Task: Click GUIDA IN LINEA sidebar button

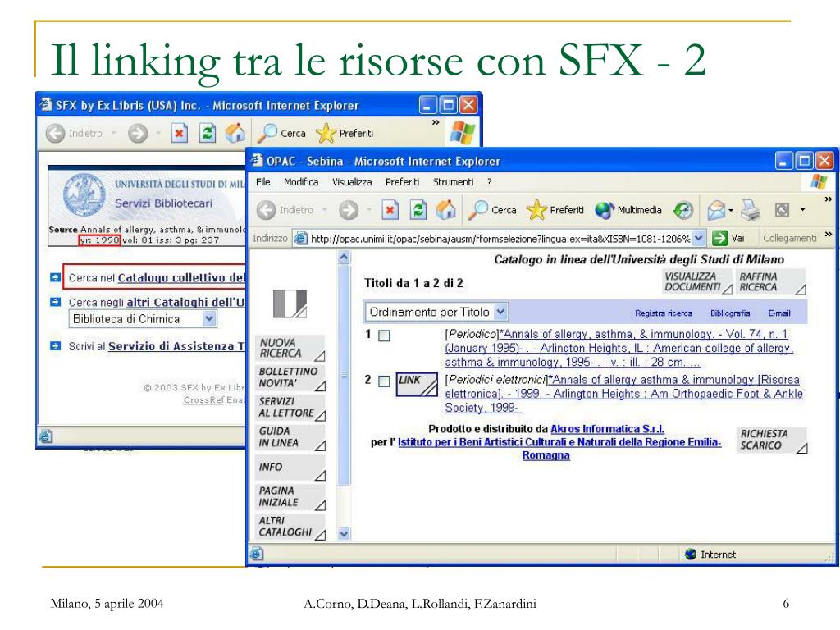Action: point(291,437)
